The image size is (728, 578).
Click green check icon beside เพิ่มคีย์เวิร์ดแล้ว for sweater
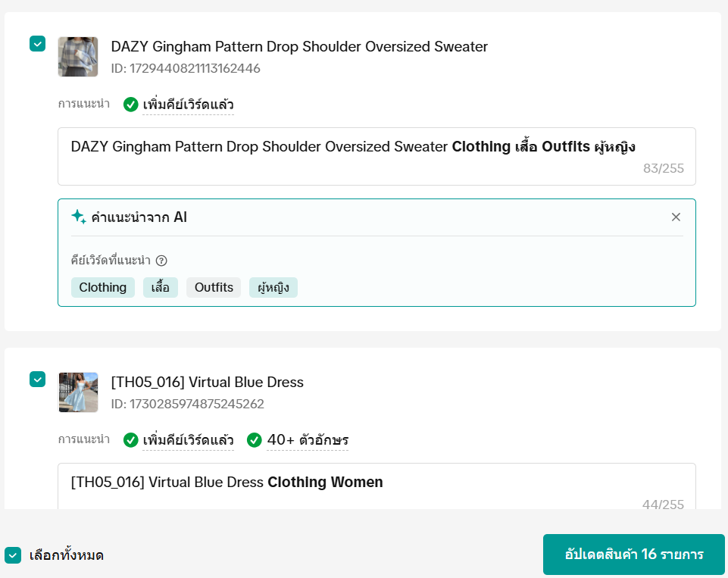click(131, 105)
